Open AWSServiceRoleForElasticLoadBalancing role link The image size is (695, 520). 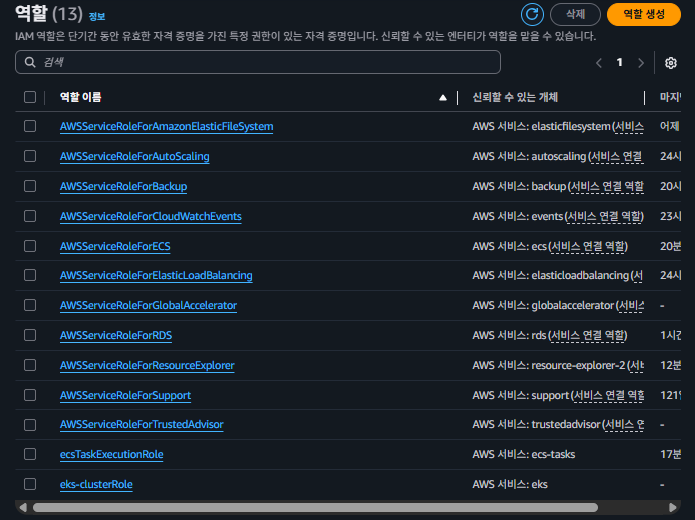point(156,275)
